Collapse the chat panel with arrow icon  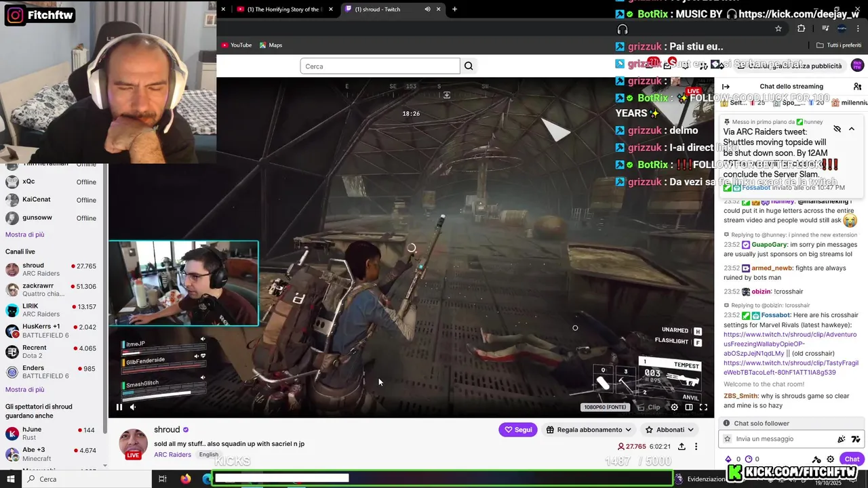[x=726, y=87]
